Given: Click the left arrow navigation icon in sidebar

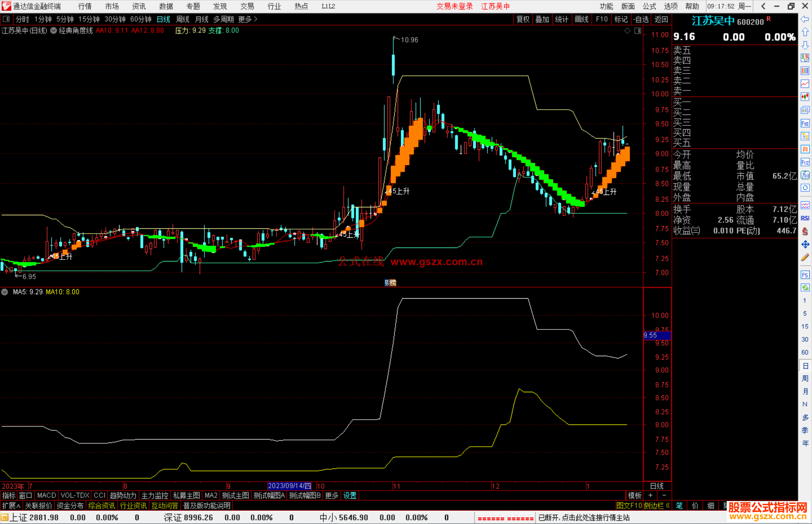Looking at the screenshot, I should [x=805, y=19].
